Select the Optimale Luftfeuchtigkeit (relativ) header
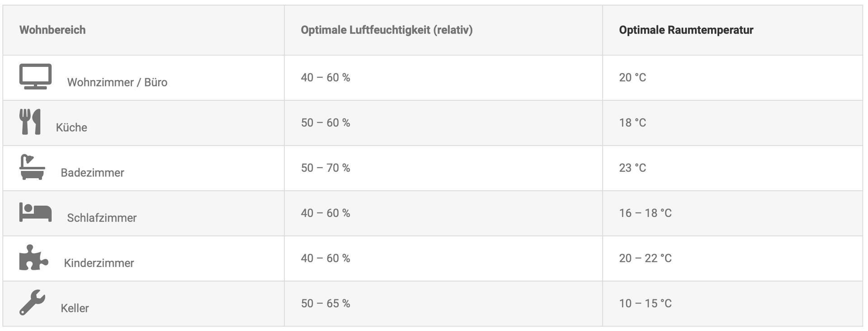868x331 pixels. point(387,30)
